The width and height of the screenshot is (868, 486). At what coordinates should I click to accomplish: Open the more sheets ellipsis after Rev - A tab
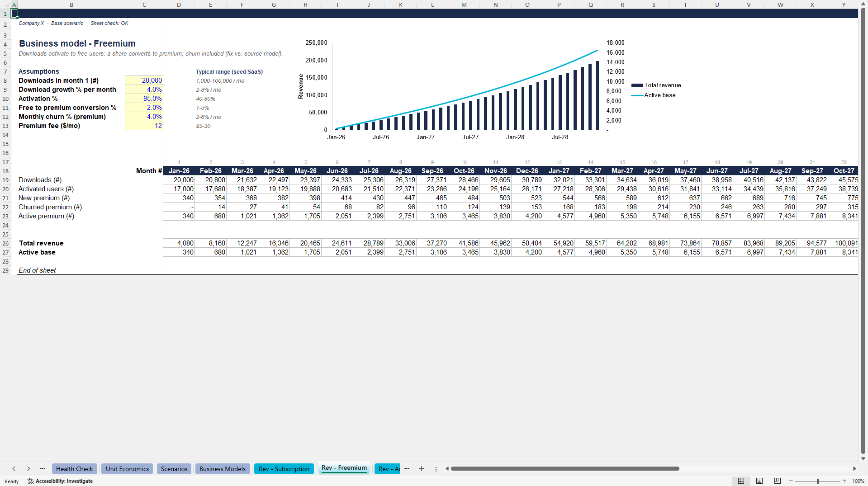[407, 469]
